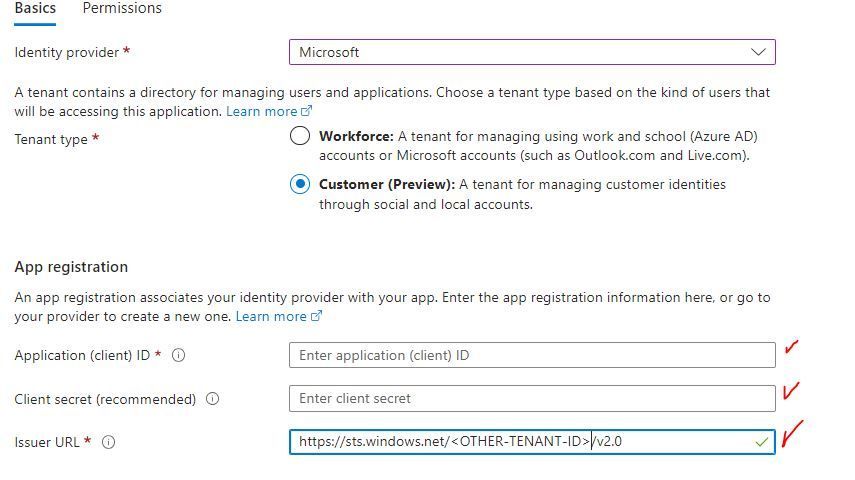Open the Issuer URL info icon

109,442
